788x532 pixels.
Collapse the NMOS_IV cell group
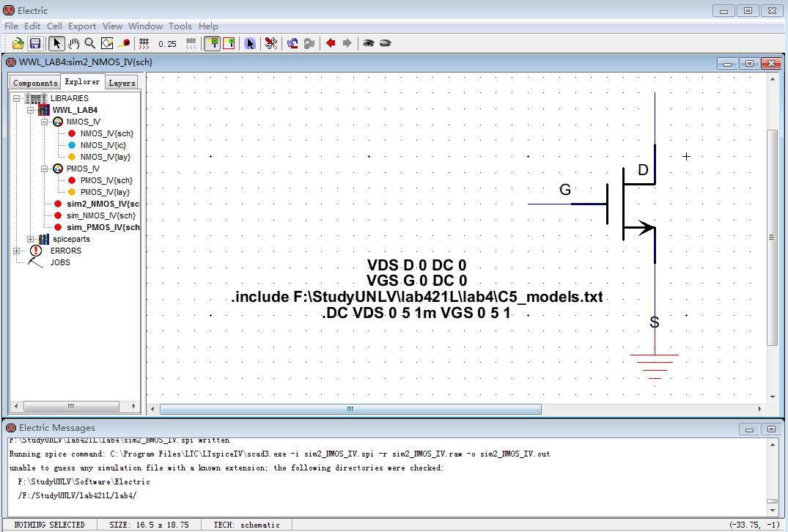pos(45,122)
